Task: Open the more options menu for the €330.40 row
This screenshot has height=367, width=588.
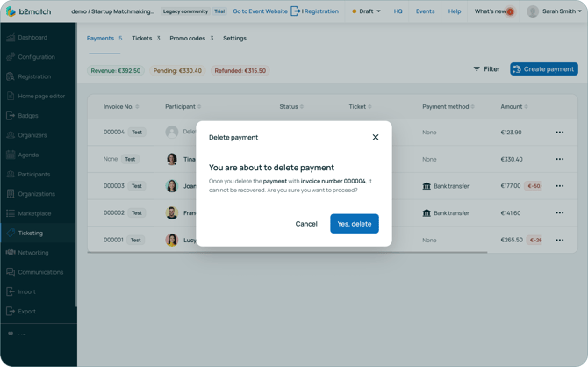Action: point(560,159)
